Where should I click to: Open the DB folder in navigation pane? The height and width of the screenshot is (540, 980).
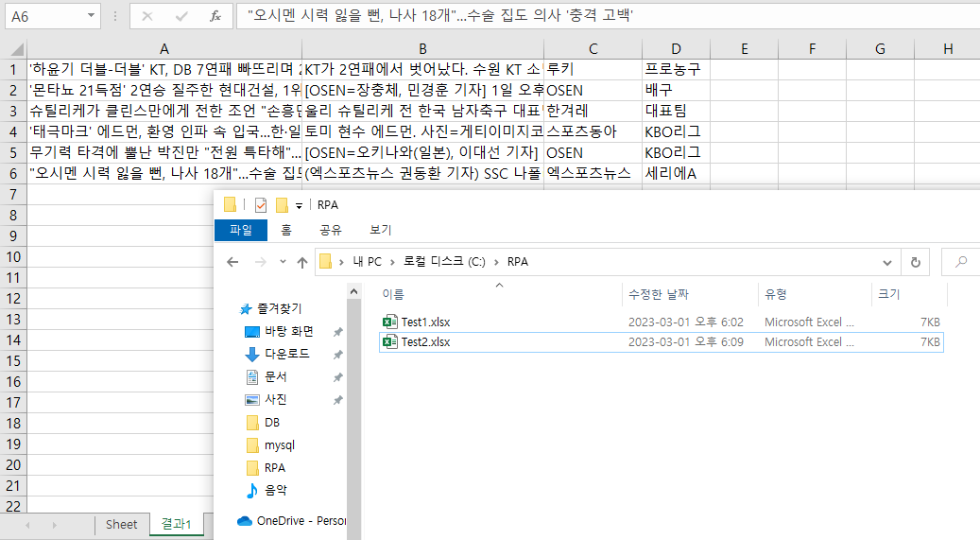271,423
